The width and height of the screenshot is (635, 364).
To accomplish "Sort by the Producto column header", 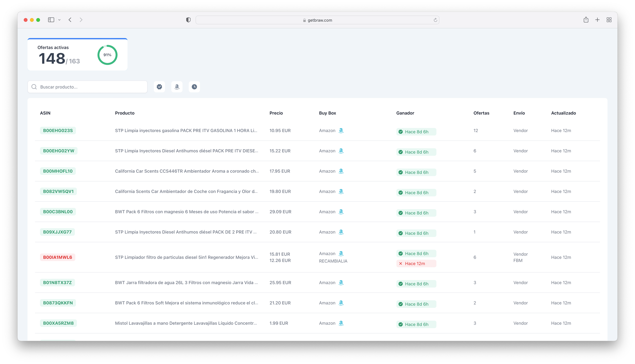I will coord(125,113).
